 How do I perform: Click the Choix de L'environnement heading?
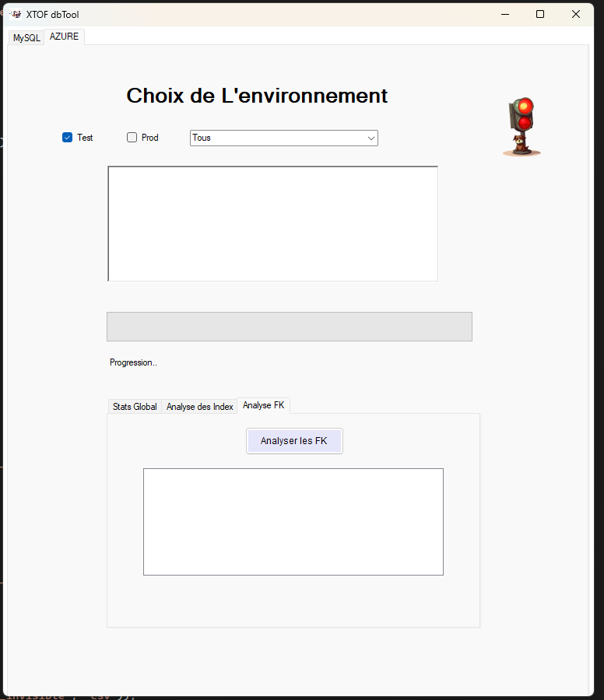click(257, 96)
